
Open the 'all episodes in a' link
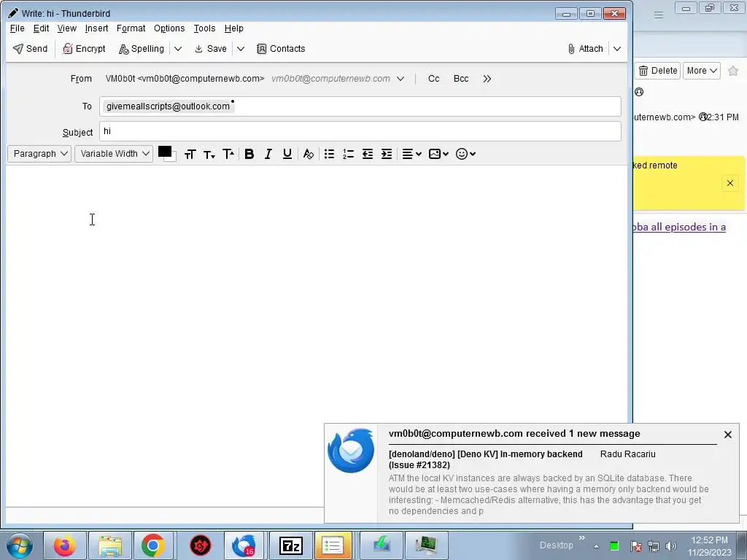coord(679,227)
